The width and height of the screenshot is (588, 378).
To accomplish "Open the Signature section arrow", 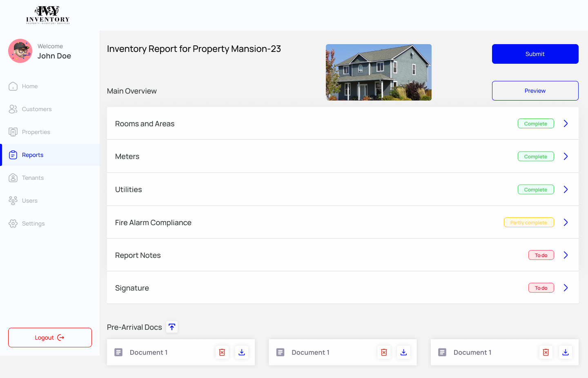I will [x=566, y=288].
